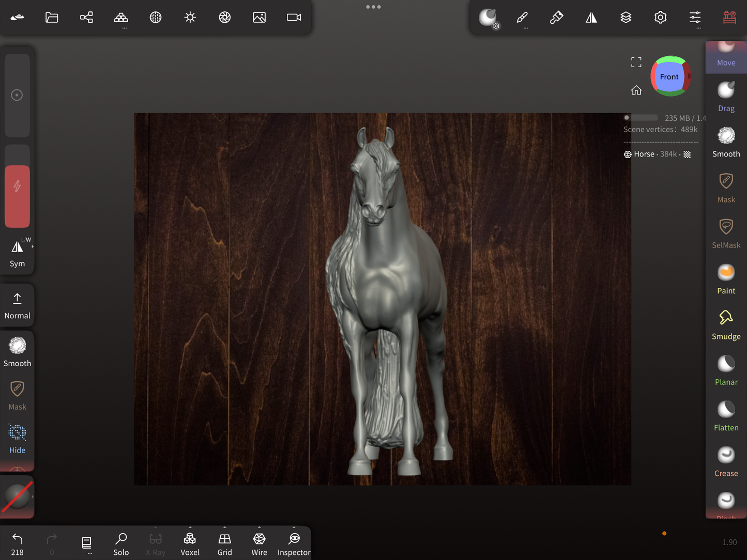Screen dimensions: 747x560
Task: Reset camera with the home button
Action: tap(636, 90)
